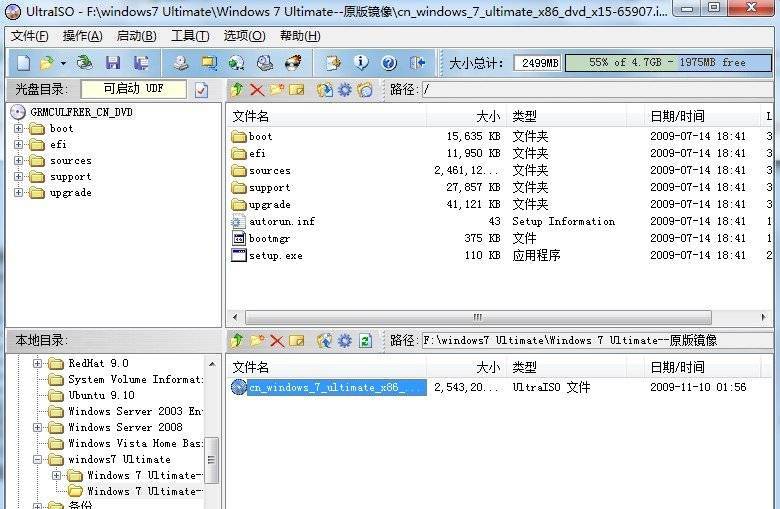Screen dimensions: 780x509
Task: Click the gear Properties icon in image toolbar
Action: tap(345, 90)
